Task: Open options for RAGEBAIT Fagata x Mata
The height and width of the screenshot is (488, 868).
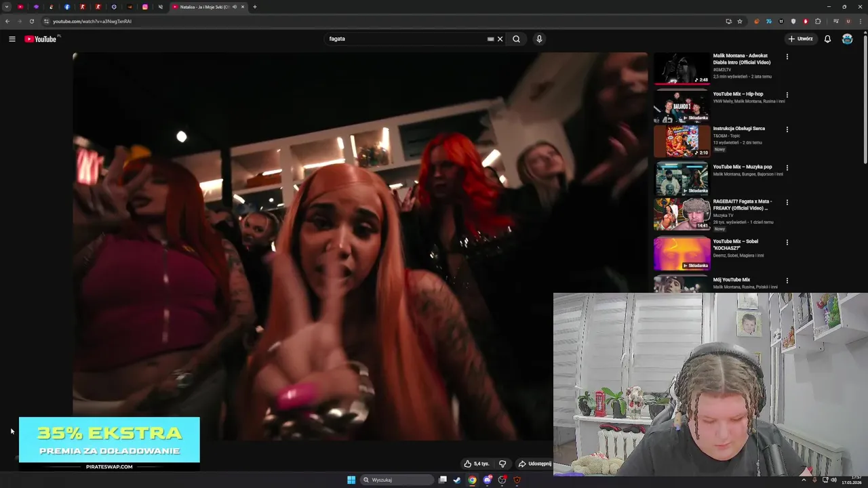Action: (787, 202)
